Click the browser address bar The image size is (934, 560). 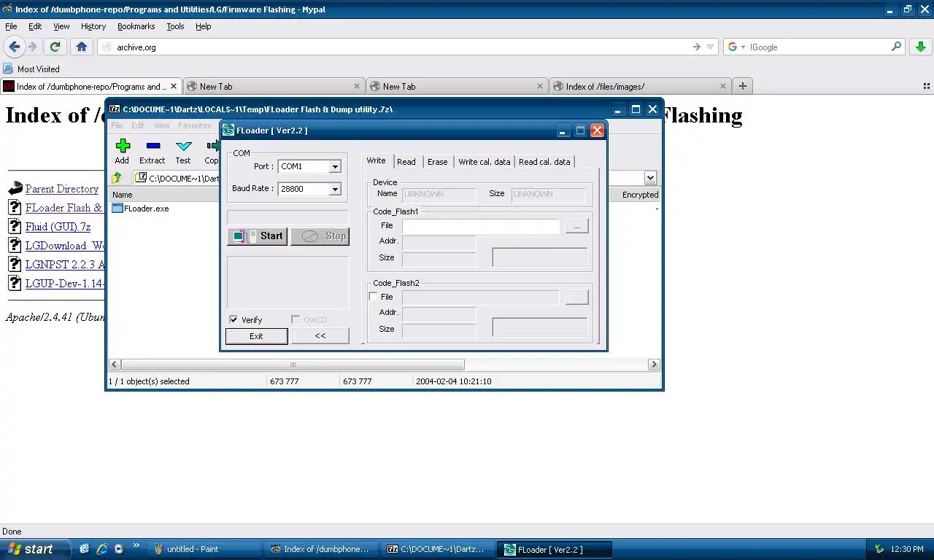click(400, 47)
